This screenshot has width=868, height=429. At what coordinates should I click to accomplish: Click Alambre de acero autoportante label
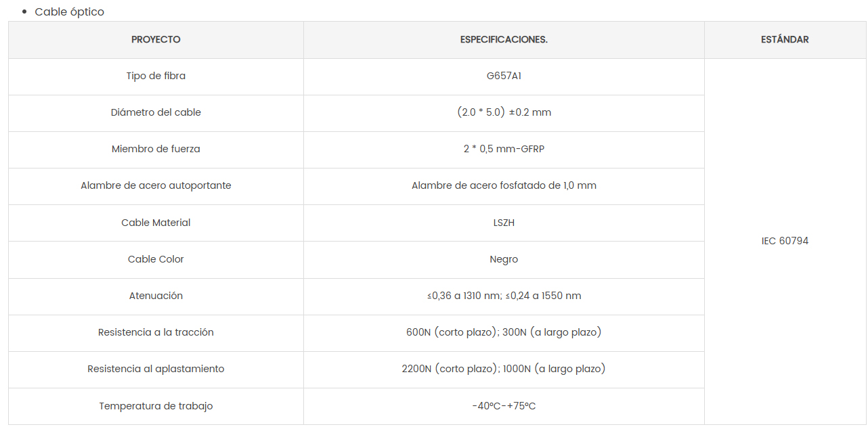point(156,185)
